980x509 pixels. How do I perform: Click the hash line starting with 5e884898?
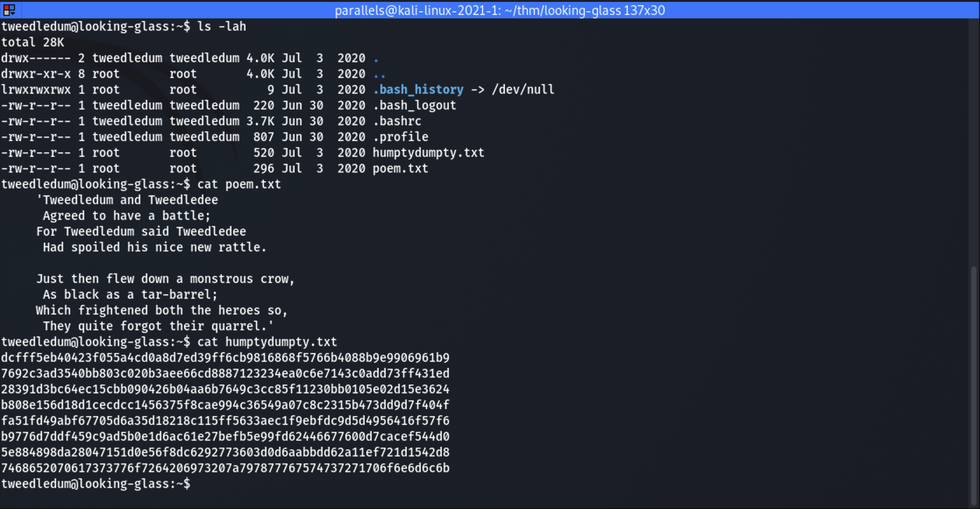tap(225, 452)
